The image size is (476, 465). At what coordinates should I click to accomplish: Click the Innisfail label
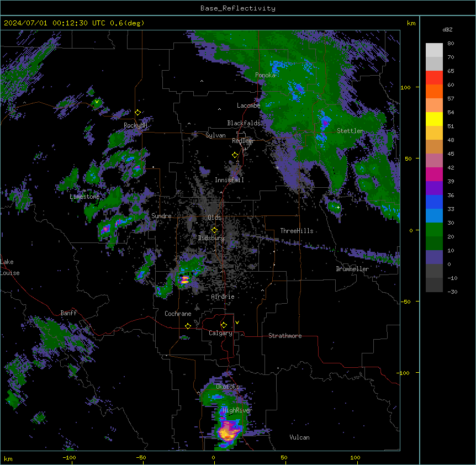(x=229, y=180)
